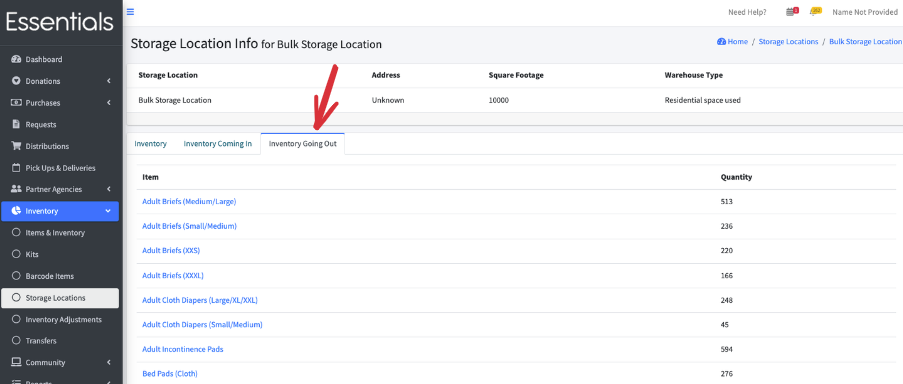Open the yellow announcements icon
903x384 pixels.
[x=815, y=12]
